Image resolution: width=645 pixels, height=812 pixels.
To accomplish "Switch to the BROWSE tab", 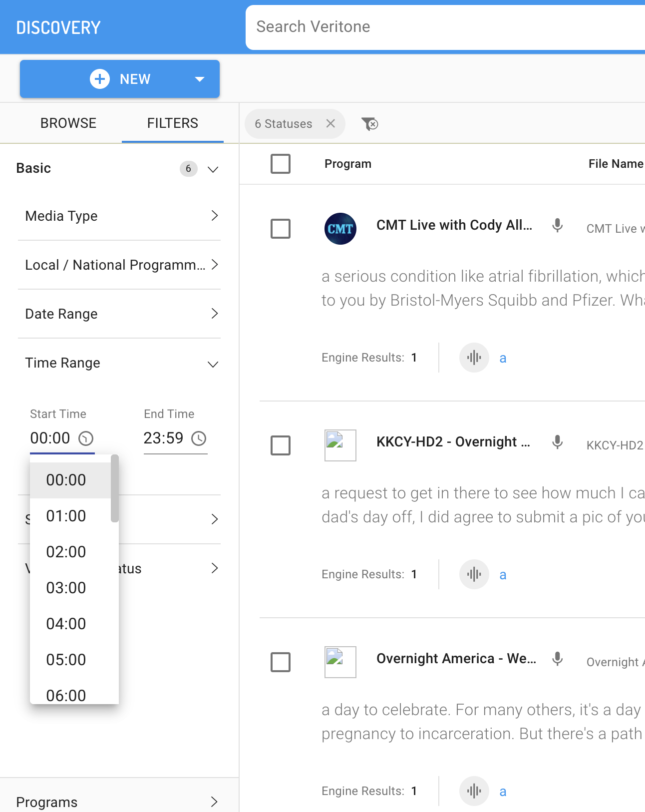I will tap(68, 123).
